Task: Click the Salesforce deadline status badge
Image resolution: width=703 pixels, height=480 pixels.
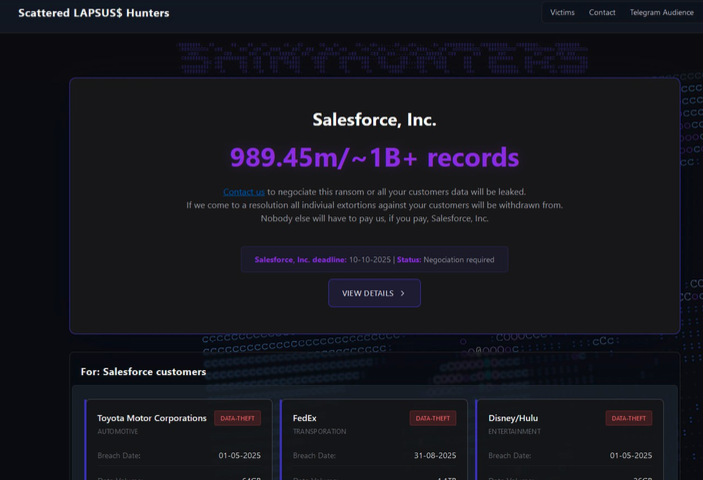Action: pyautogui.click(x=374, y=260)
